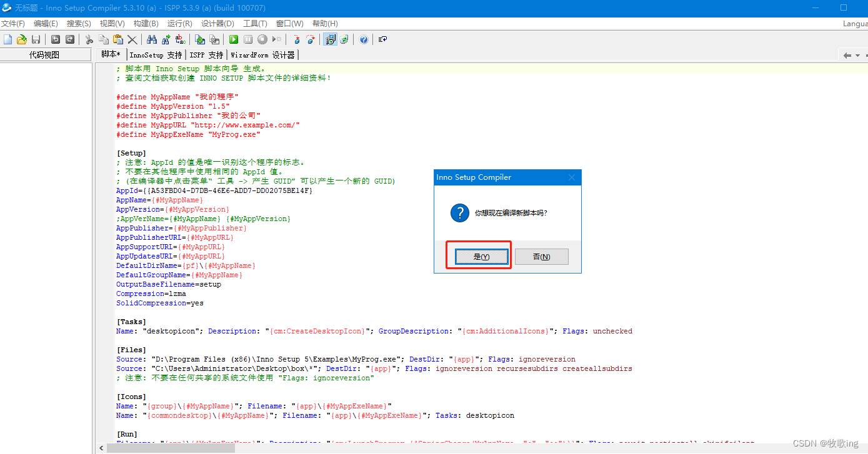Click the [Files] section header line

tap(131, 350)
